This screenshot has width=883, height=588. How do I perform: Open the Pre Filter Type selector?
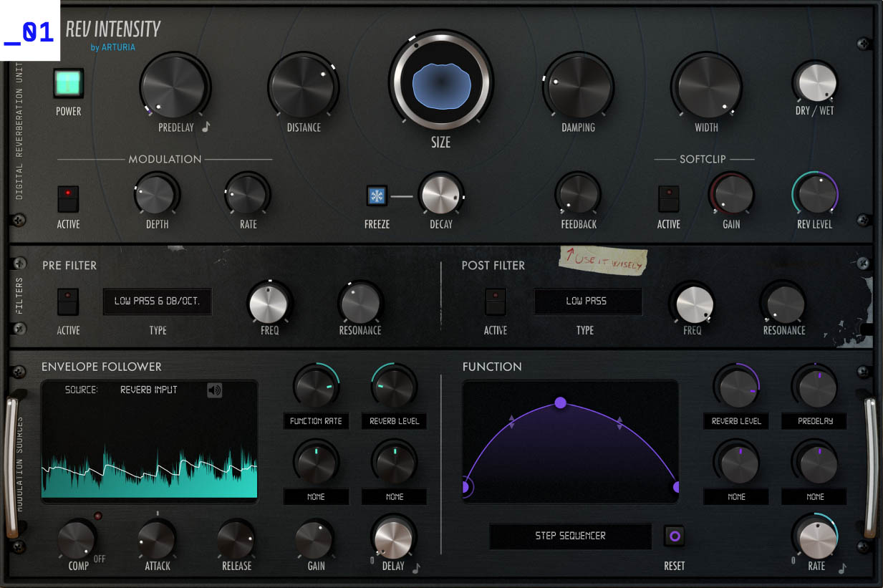pyautogui.click(x=157, y=302)
